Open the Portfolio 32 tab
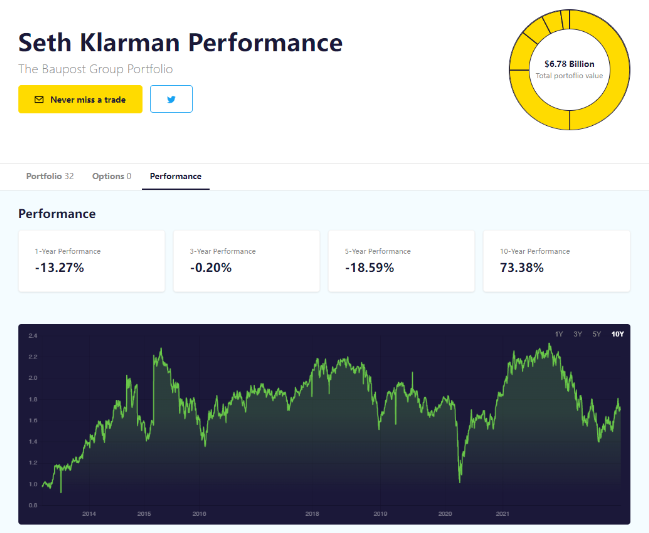The height and width of the screenshot is (533, 649). click(50, 176)
